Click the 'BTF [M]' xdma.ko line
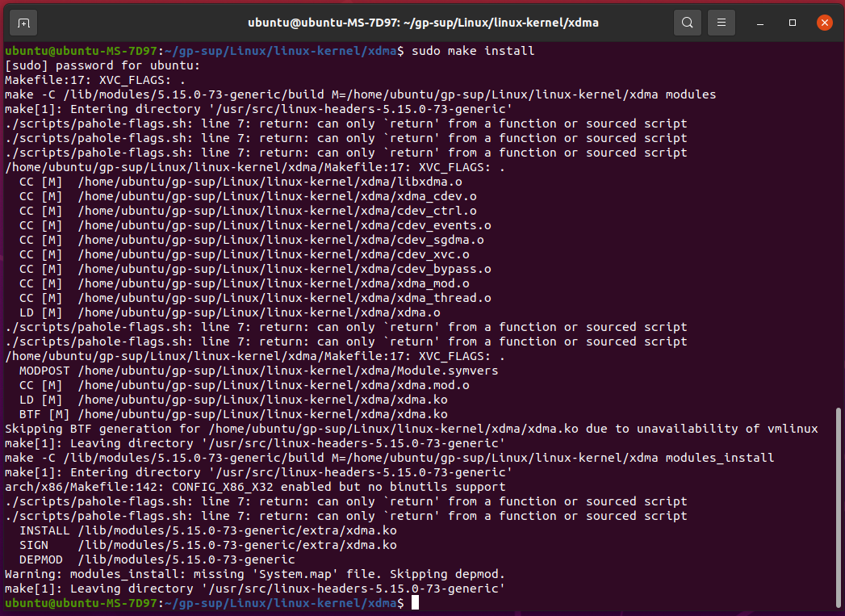This screenshot has height=616, width=845. pos(233,414)
